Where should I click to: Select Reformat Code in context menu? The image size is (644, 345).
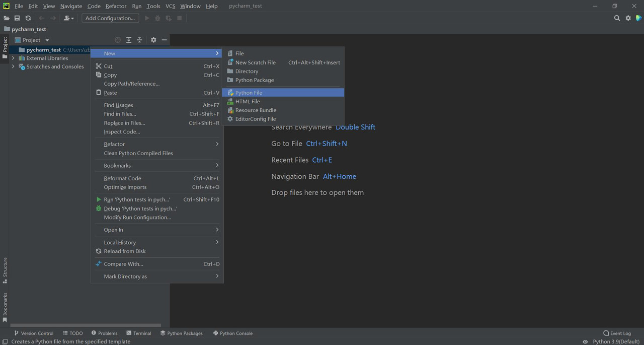[x=157, y=178]
